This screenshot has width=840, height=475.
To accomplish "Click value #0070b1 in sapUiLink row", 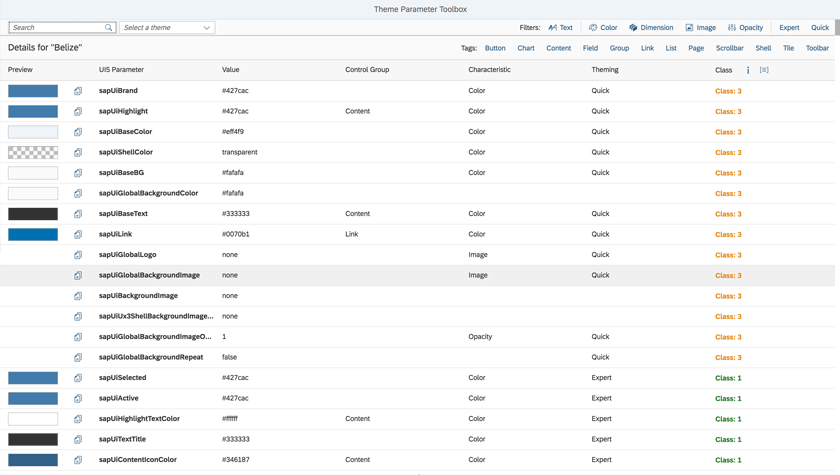I will pos(235,234).
